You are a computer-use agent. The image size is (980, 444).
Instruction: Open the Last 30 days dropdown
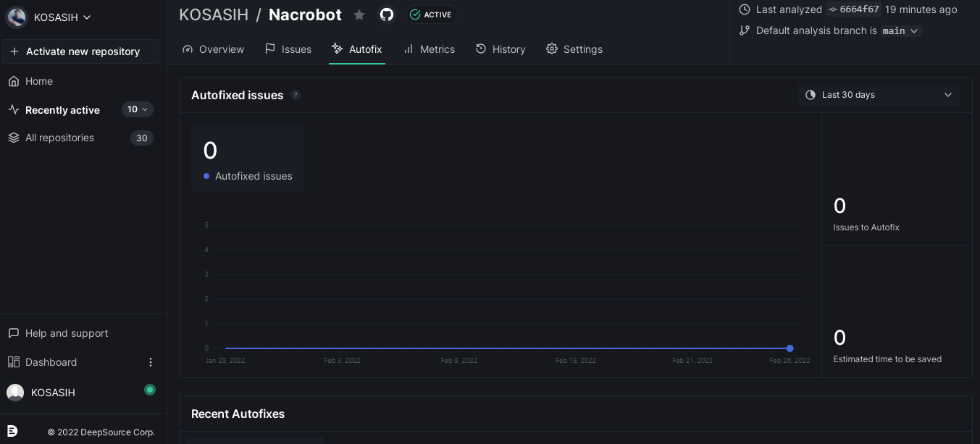[x=879, y=95]
